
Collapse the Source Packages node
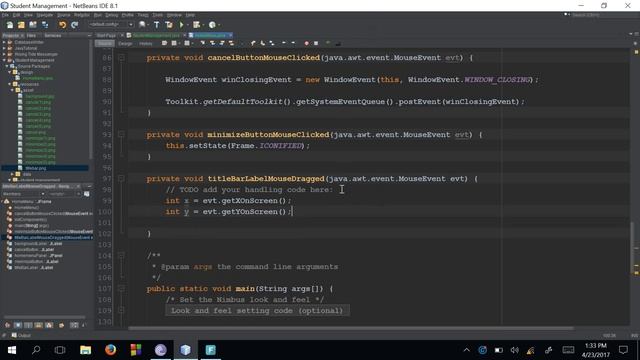pyautogui.click(x=7, y=66)
